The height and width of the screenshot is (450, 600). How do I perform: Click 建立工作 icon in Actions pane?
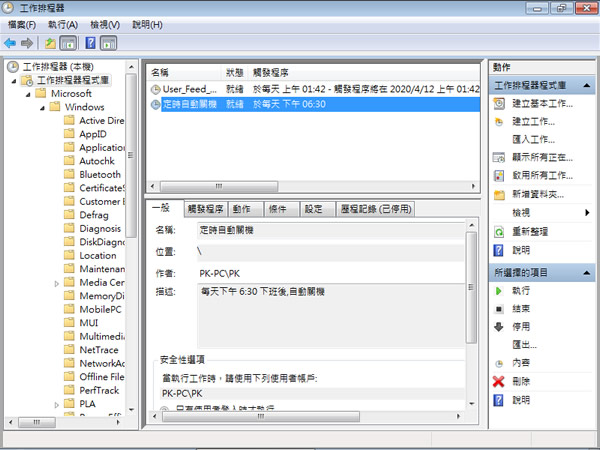(499, 122)
